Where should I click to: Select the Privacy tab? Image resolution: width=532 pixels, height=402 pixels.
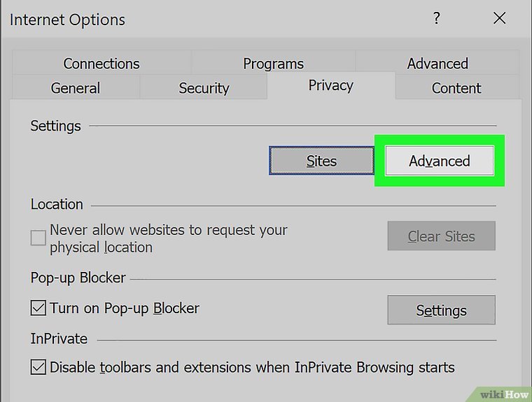coord(330,85)
